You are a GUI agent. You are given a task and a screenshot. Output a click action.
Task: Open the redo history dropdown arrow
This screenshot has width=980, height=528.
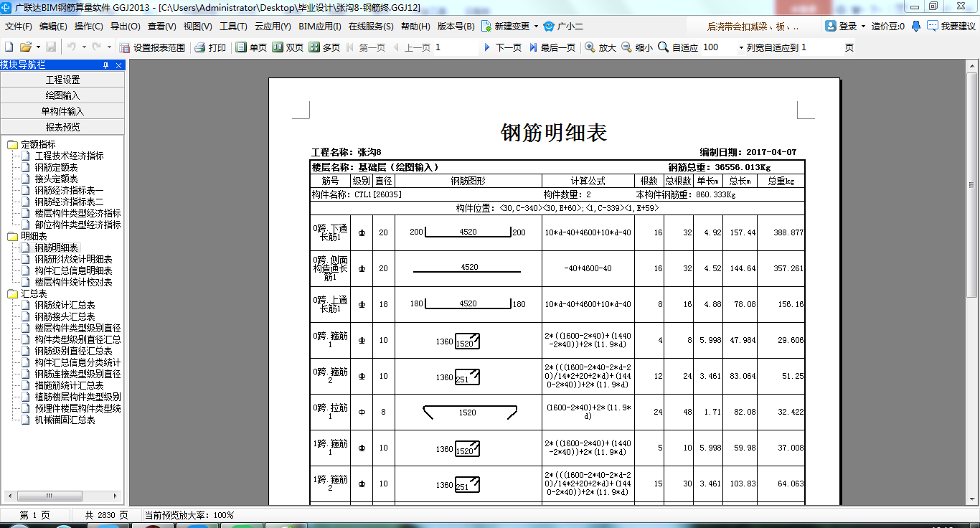[109, 47]
